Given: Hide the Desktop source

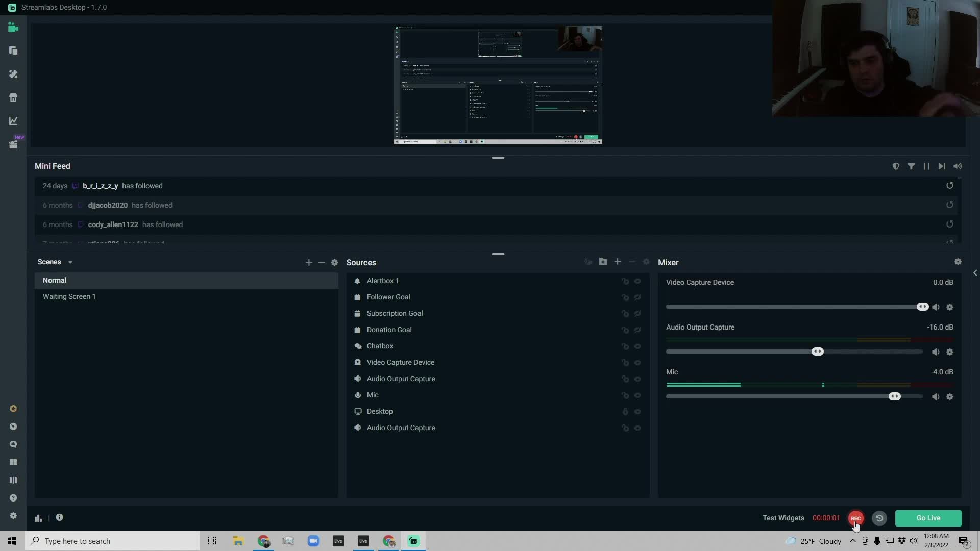Looking at the screenshot, I should click(638, 412).
